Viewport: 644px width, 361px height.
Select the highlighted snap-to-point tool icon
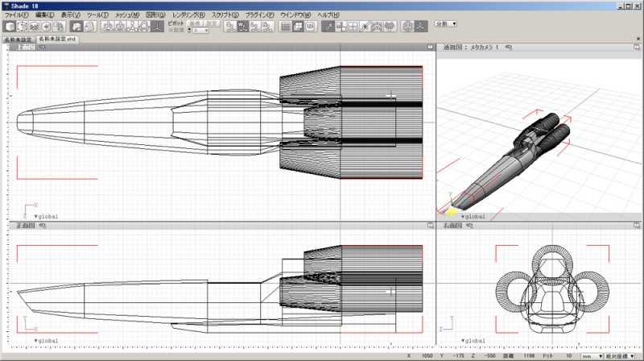(x=328, y=27)
